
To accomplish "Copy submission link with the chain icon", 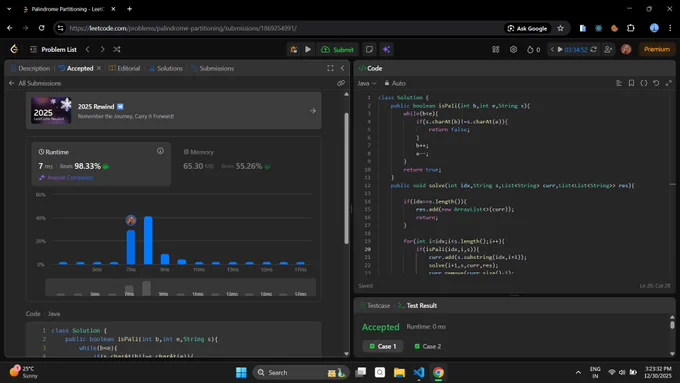I will (341, 83).
